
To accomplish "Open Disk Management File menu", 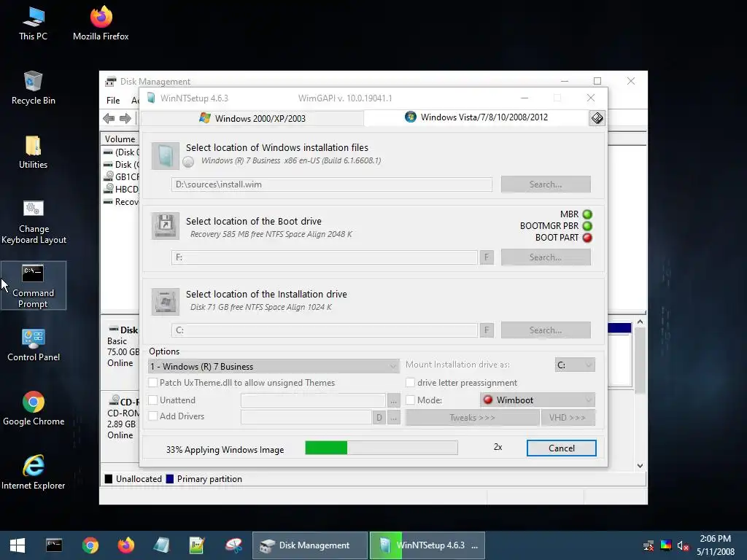I will click(113, 101).
